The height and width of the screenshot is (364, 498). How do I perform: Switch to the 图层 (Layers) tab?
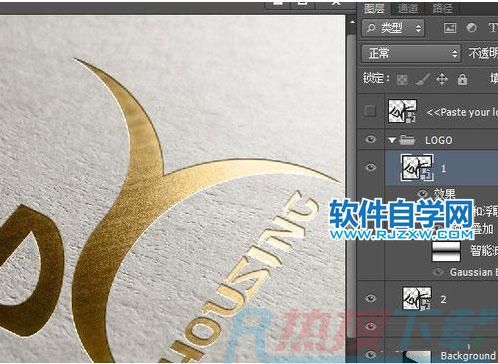click(x=374, y=8)
